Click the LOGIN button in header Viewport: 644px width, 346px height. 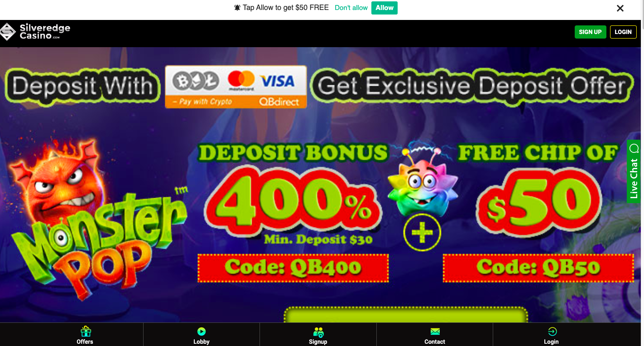click(623, 32)
